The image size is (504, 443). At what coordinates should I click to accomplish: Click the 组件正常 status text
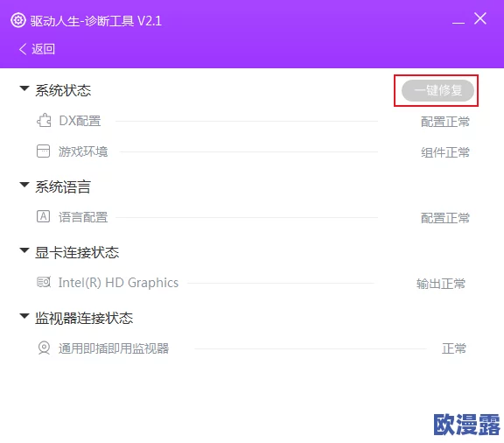445,152
